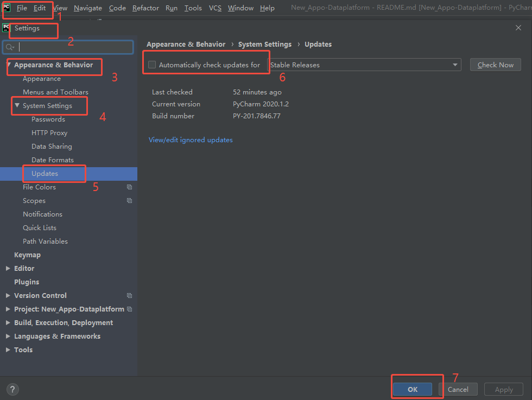Open the Stable Releases dropdown
532x400 pixels.
(364, 65)
